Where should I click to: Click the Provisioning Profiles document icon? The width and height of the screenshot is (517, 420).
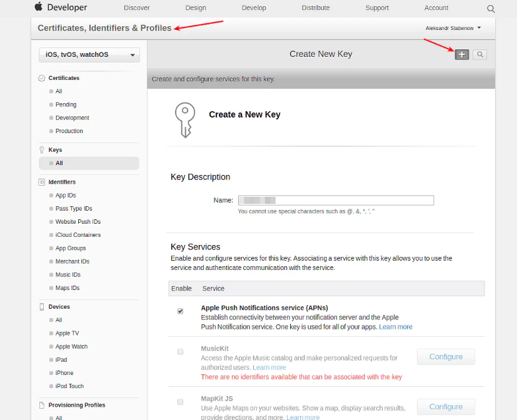tap(41, 405)
